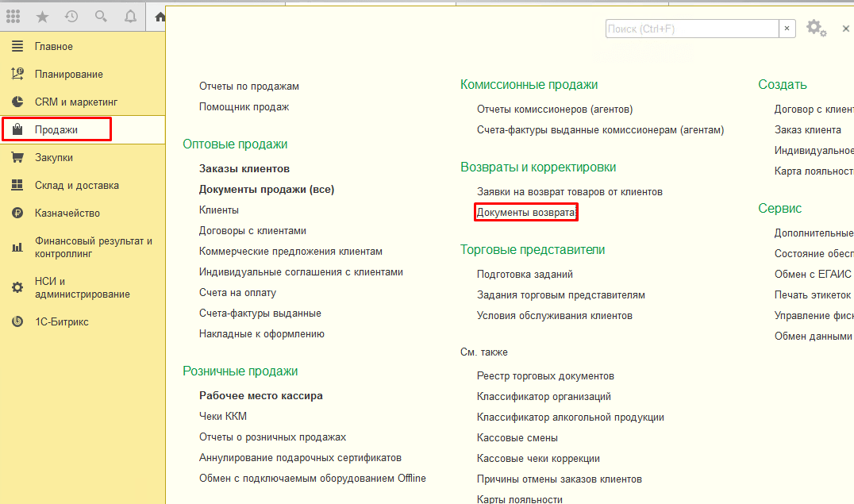Open Favorites star icon
This screenshot has width=854, height=504.
click(43, 17)
